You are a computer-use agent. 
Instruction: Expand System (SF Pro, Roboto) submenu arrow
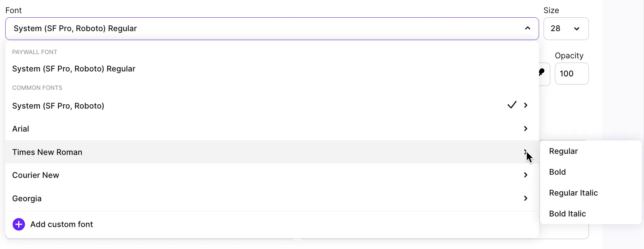[x=526, y=105]
